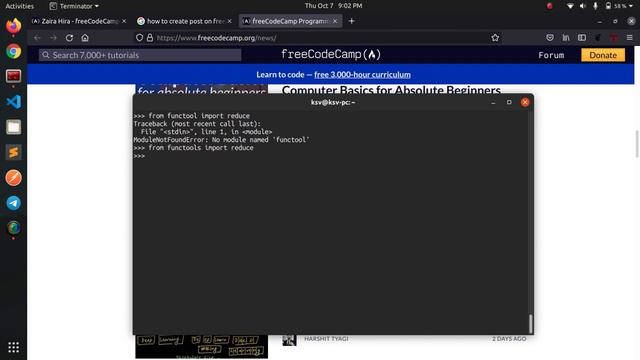The height and width of the screenshot is (360, 640).
Task: Open the battery 58% indicator
Action: (620, 6)
